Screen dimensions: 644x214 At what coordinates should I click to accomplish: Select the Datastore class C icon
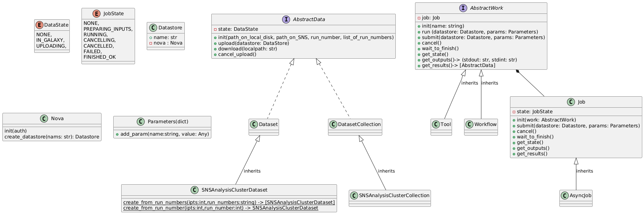point(152,28)
